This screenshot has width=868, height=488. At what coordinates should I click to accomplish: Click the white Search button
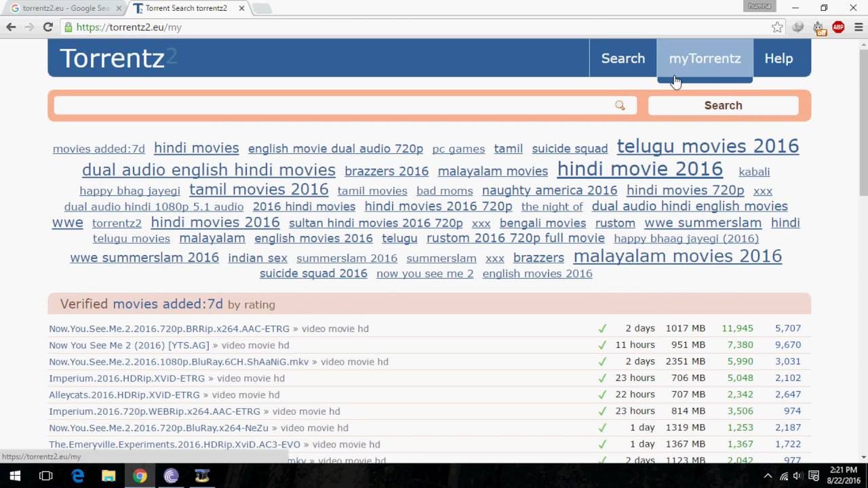pos(723,105)
